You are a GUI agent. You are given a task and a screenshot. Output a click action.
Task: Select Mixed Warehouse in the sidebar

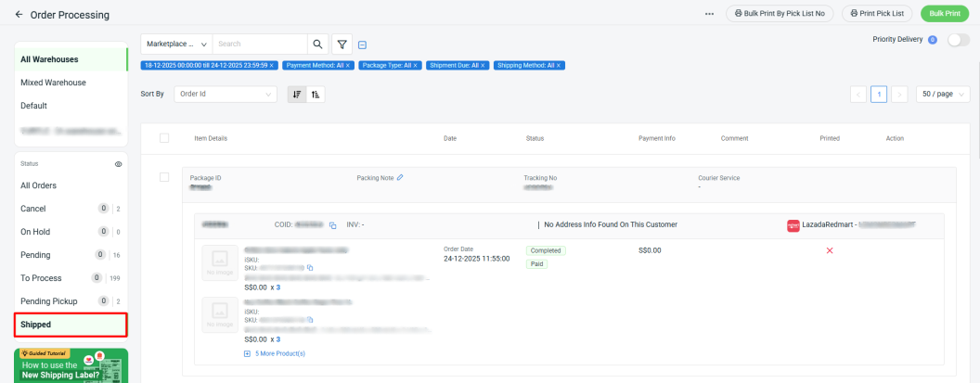click(53, 83)
